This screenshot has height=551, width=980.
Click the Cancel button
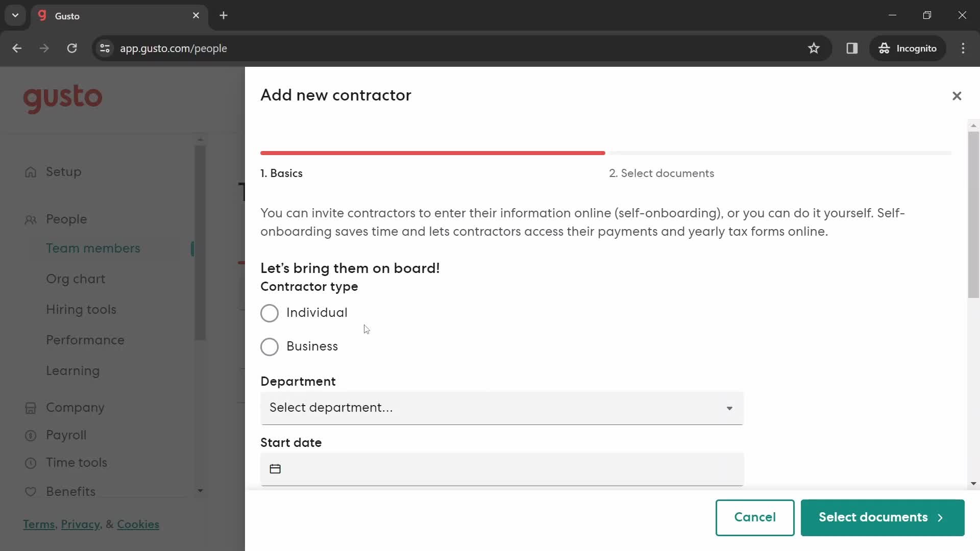(755, 517)
